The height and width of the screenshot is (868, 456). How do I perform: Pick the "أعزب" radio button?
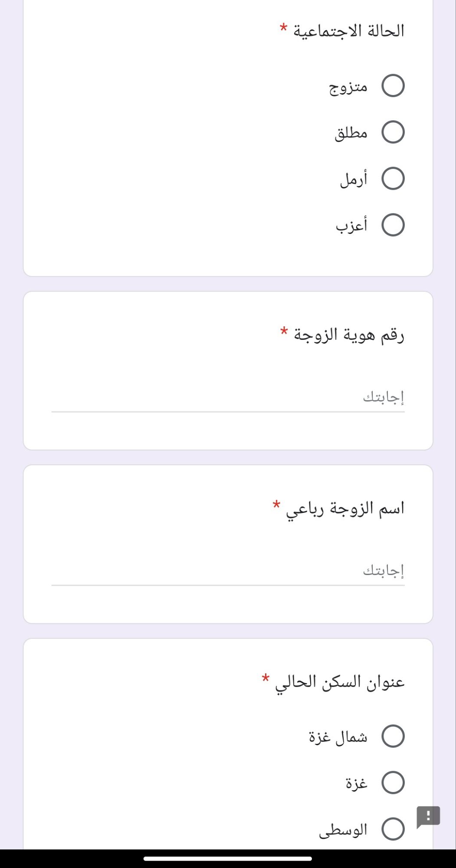click(x=393, y=225)
